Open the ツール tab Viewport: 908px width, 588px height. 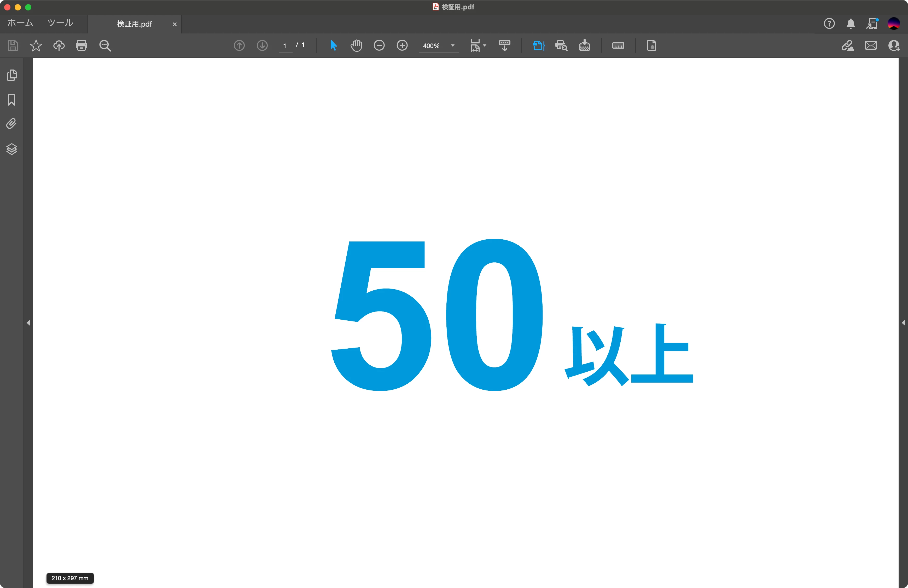pos(60,23)
